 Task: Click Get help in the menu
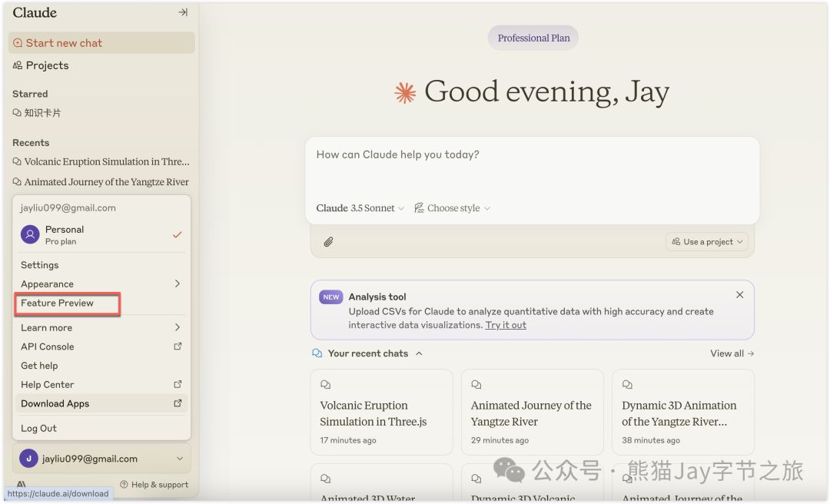tap(39, 365)
